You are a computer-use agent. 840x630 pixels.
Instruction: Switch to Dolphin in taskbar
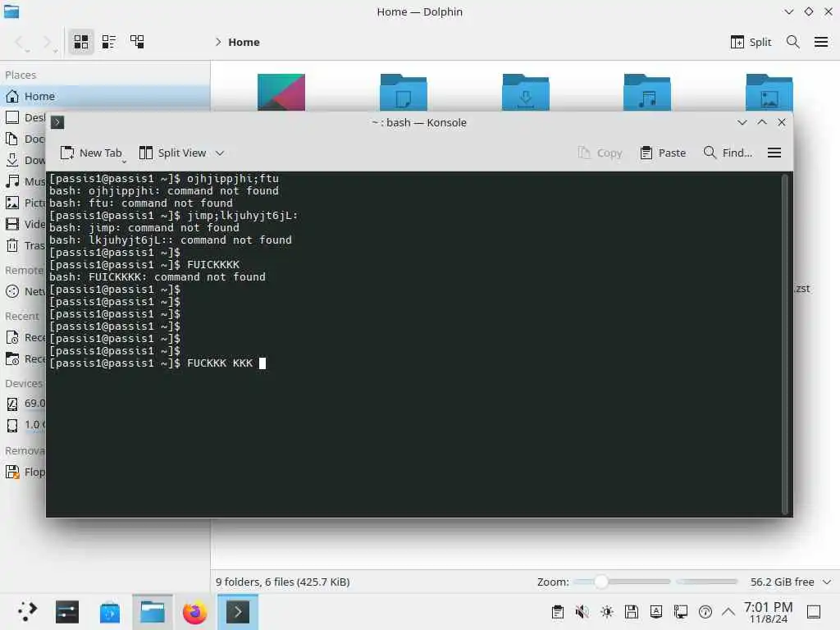(x=153, y=612)
